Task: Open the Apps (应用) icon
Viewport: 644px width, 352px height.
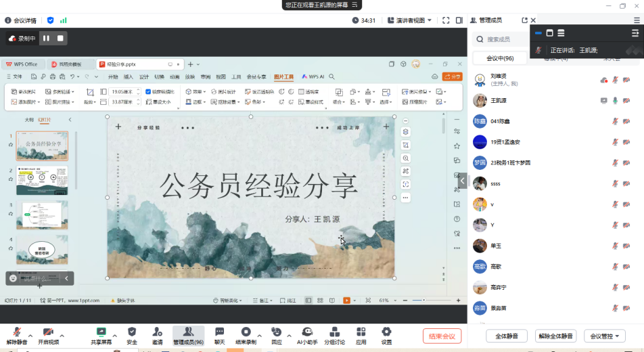Action: [x=361, y=332]
